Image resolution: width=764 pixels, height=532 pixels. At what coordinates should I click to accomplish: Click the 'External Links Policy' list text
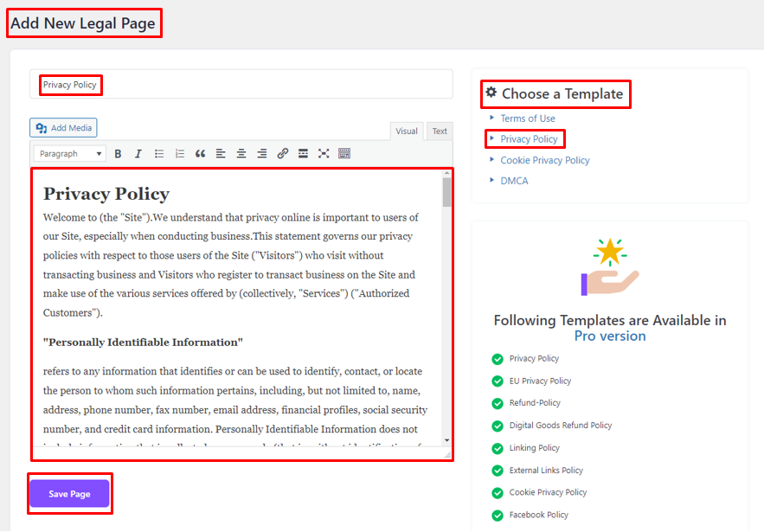click(x=546, y=470)
